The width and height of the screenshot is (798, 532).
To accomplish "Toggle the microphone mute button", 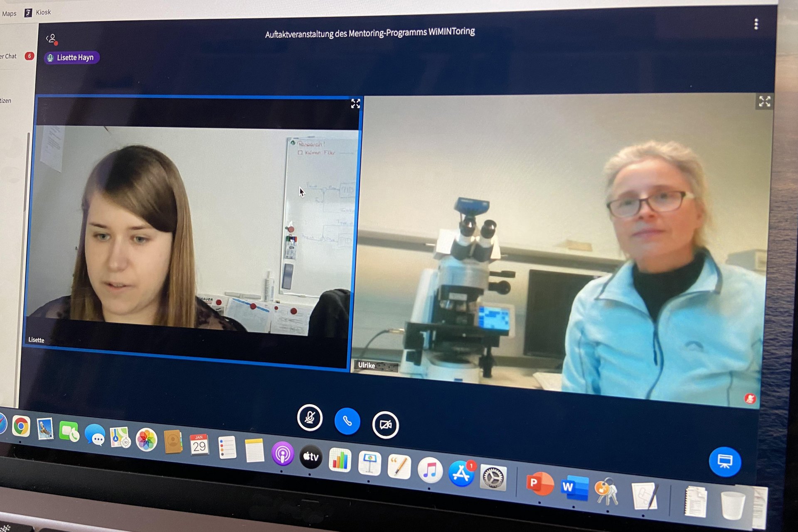I will (x=310, y=417).
